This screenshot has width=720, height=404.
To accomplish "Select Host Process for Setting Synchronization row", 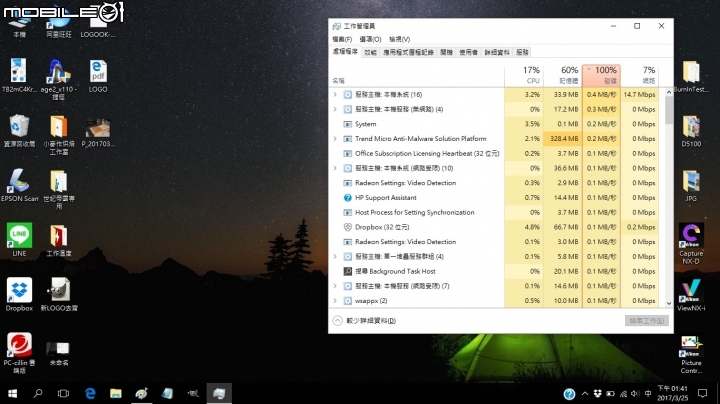I will pos(495,212).
